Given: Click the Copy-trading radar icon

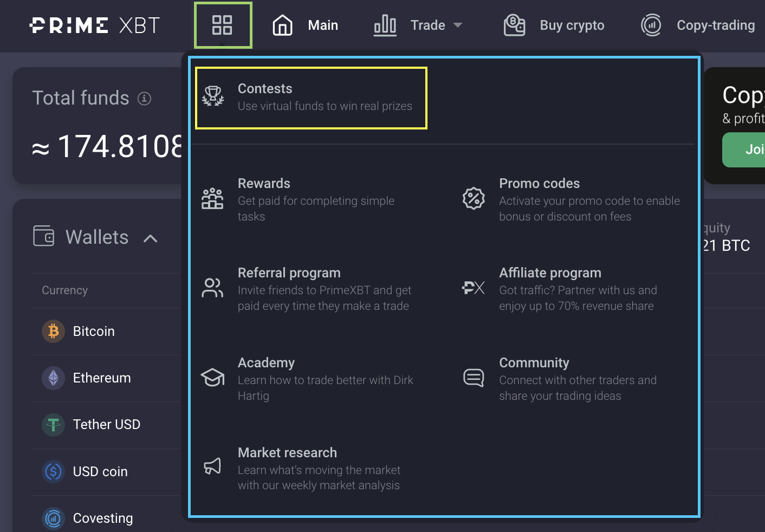Looking at the screenshot, I should 651,25.
